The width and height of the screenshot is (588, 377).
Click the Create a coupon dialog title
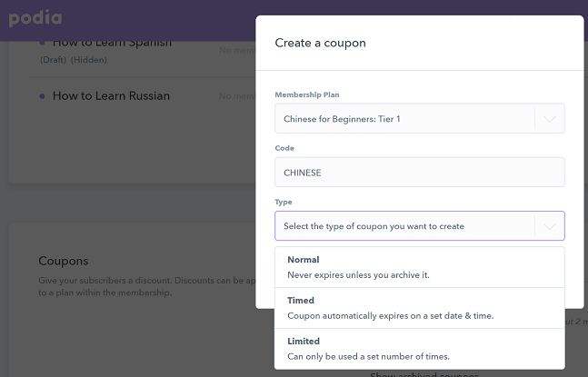point(320,43)
